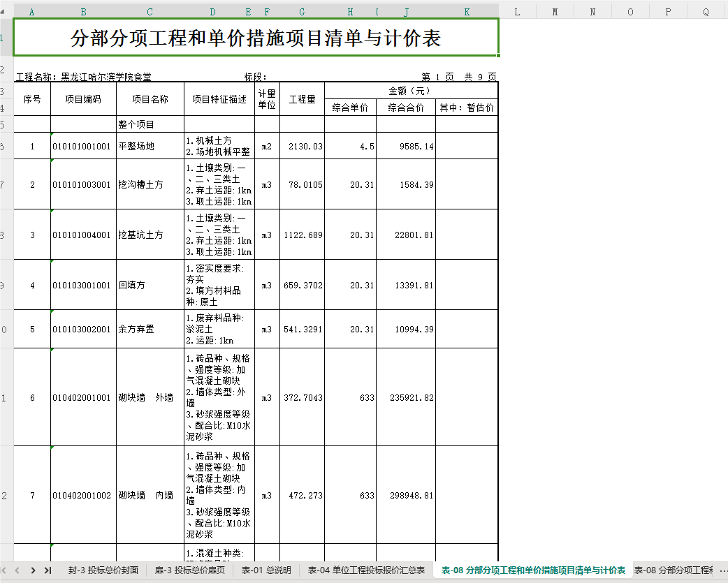The width and height of the screenshot is (728, 583).
Task: Open the 封-3 投标总价封面 sheet tab
Action: pyautogui.click(x=103, y=570)
